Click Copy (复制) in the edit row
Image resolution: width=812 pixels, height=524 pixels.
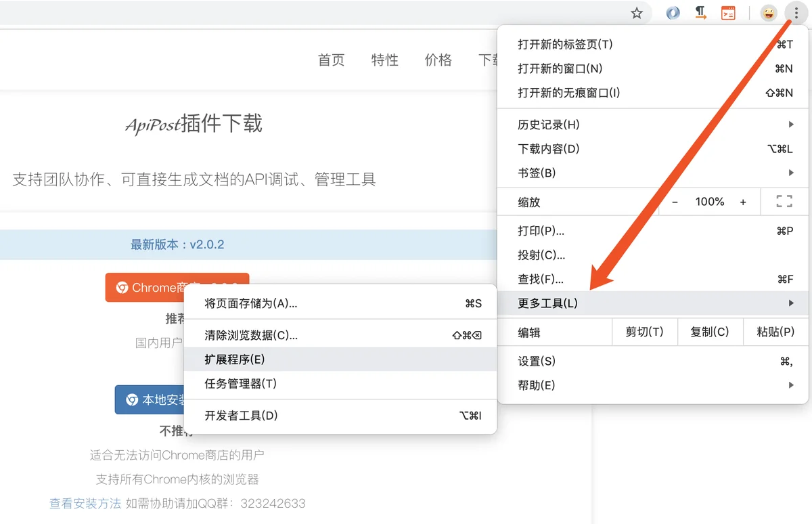click(x=710, y=332)
